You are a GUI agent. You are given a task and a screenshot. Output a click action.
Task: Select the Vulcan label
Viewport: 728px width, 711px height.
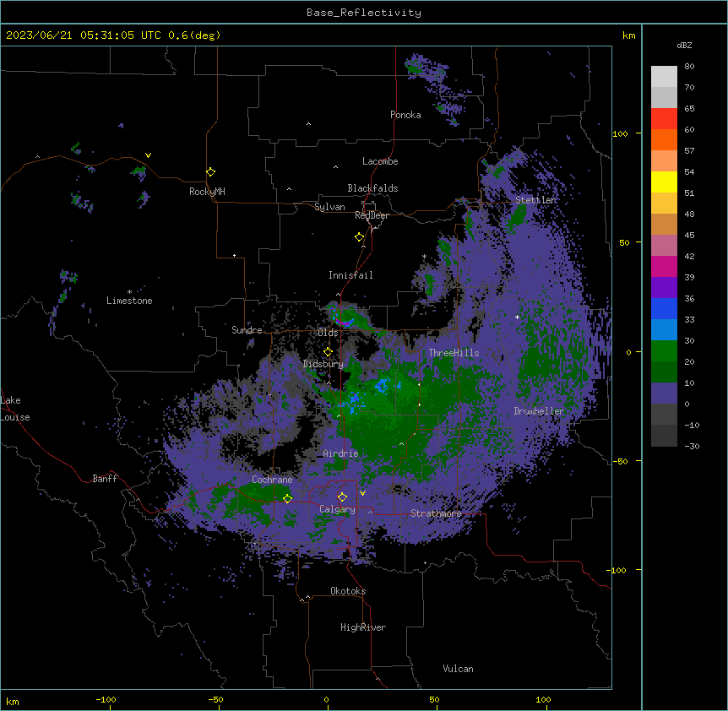coord(458,669)
